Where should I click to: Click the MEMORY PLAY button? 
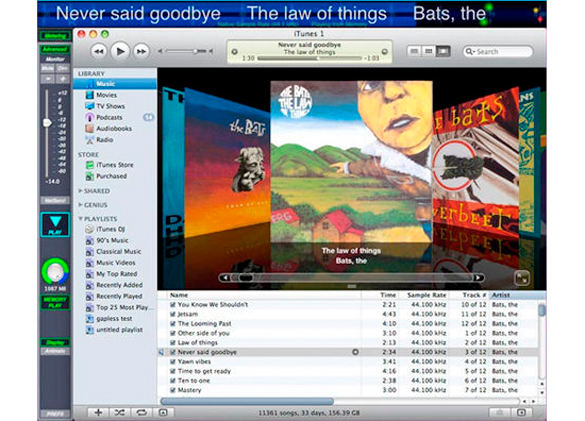pyautogui.click(x=55, y=302)
